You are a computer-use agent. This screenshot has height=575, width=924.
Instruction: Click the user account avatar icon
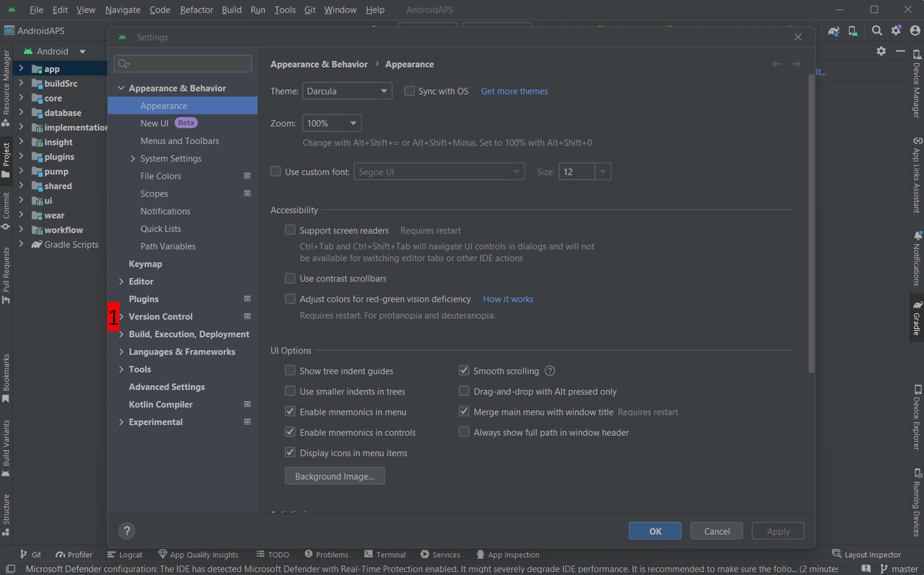[x=915, y=30]
